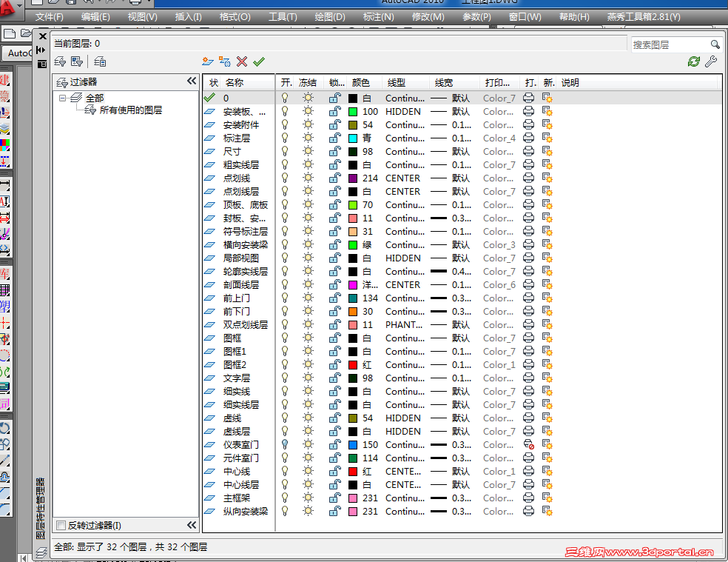Toggle plot icon for layer 0
728x562 pixels.
(529, 98)
